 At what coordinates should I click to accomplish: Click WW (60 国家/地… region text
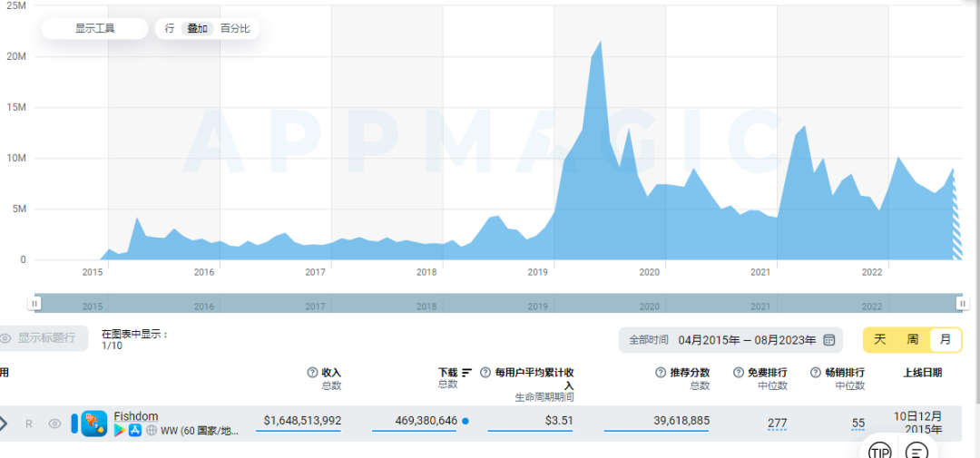200,431
